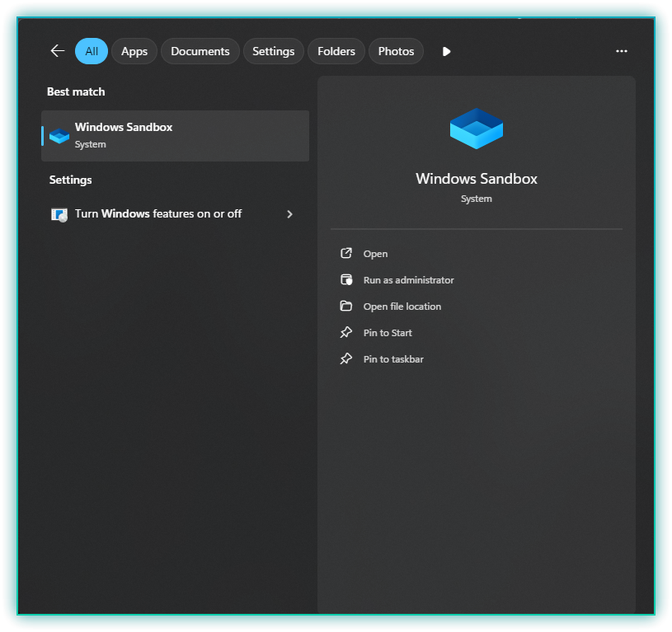This screenshot has width=672, height=632.
Task: Show more filters with the play arrow
Action: (446, 51)
